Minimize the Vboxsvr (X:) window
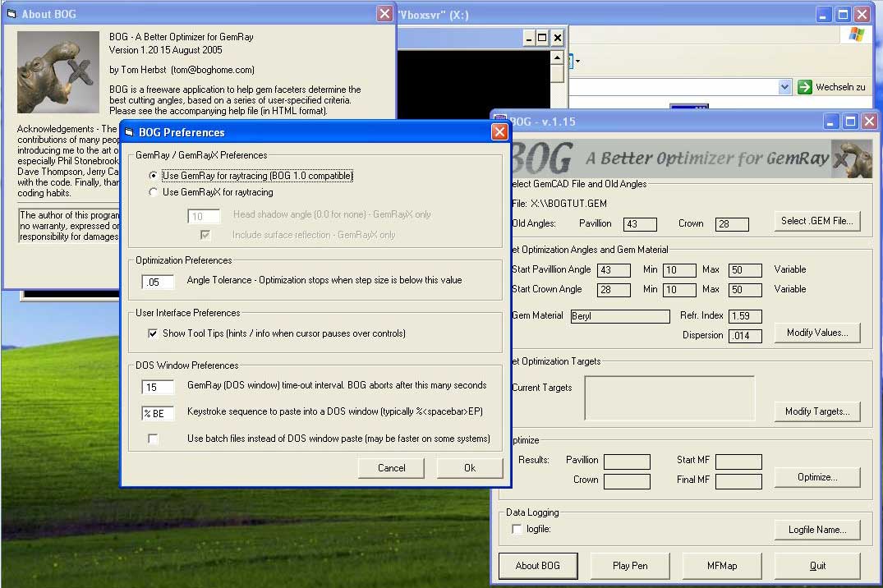The width and height of the screenshot is (883, 588). pos(824,15)
